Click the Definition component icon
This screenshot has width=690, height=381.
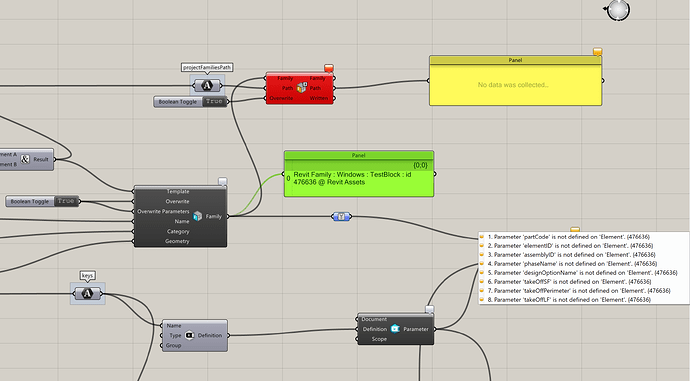point(190,335)
